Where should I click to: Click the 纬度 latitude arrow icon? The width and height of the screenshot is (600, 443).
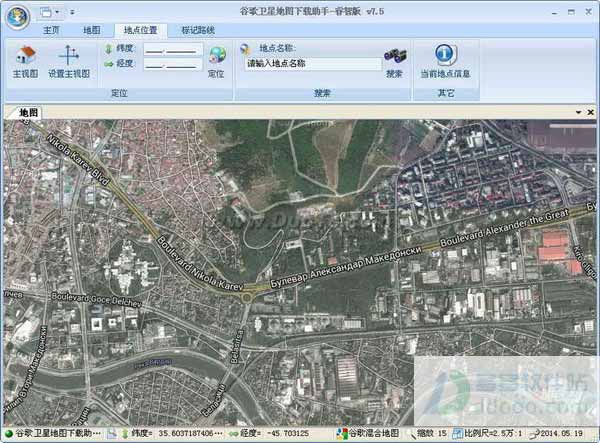(x=109, y=49)
